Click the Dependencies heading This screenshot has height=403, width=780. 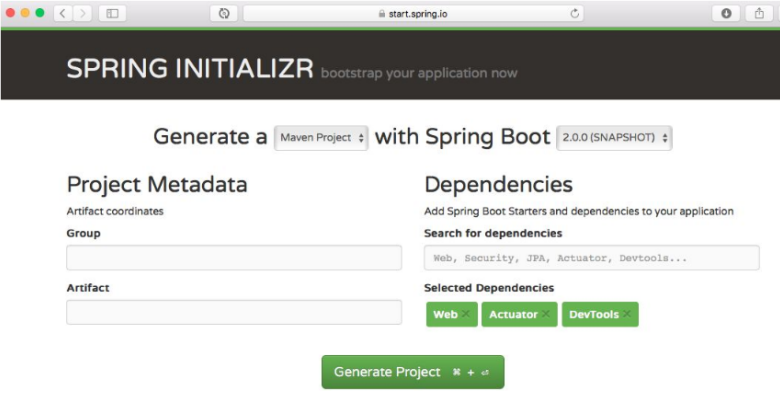[498, 185]
